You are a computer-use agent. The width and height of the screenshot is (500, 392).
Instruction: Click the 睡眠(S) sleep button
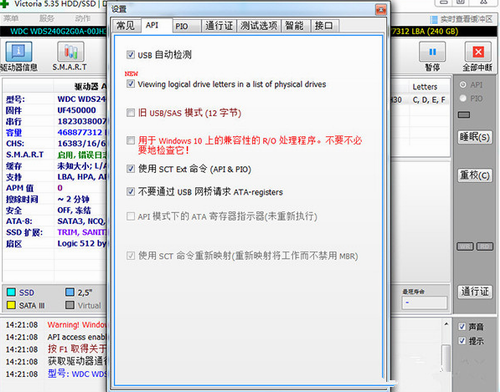point(475,137)
